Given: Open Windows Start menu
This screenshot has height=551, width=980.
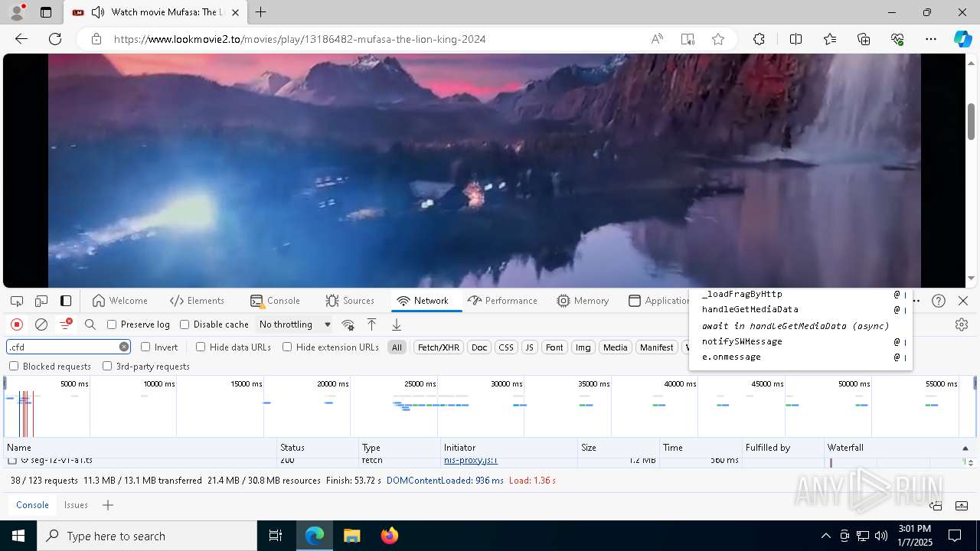Looking at the screenshot, I should pyautogui.click(x=18, y=536).
